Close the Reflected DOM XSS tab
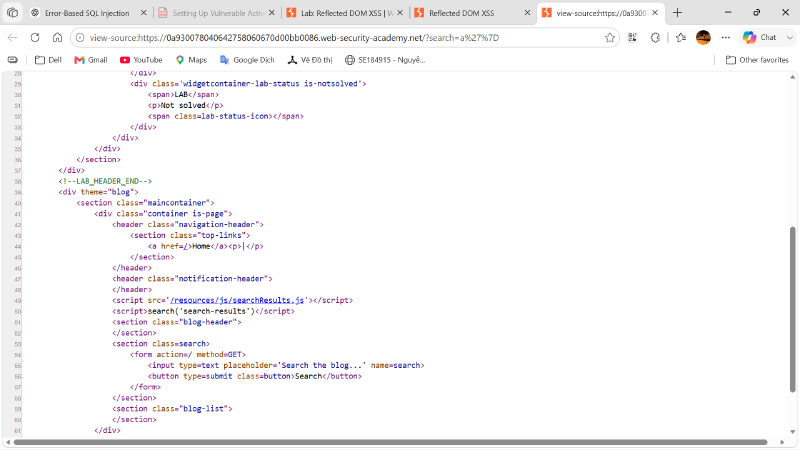Viewport: 800px width, 450px height. 528,13
